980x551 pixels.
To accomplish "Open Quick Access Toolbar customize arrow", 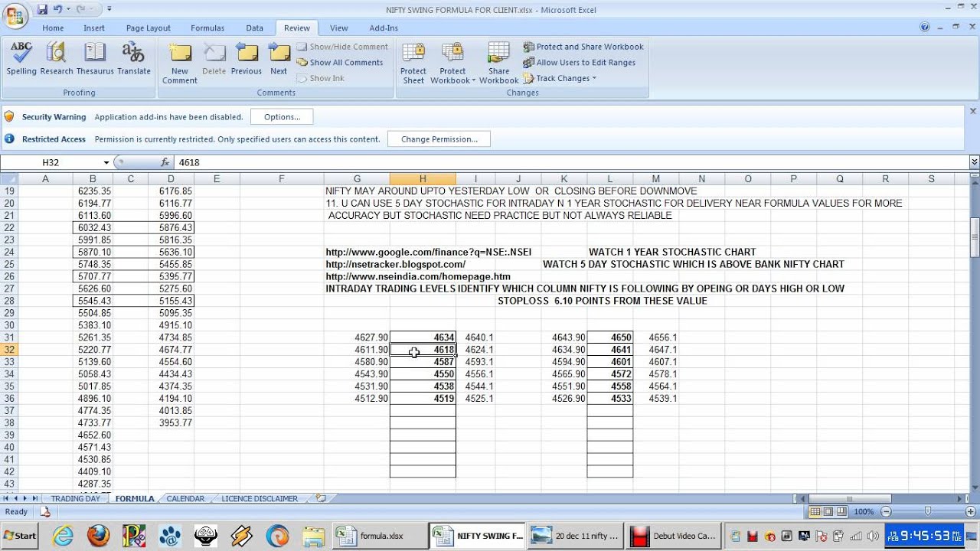I will tap(109, 9).
